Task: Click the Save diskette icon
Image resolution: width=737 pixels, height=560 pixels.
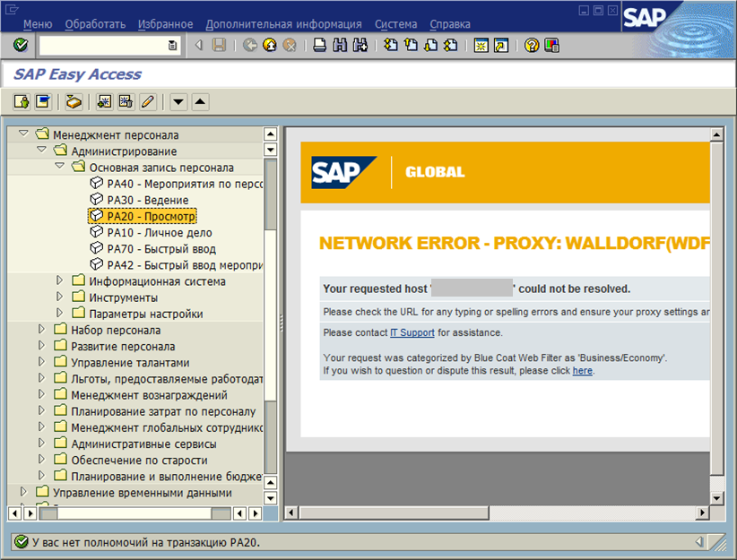Action: (219, 45)
